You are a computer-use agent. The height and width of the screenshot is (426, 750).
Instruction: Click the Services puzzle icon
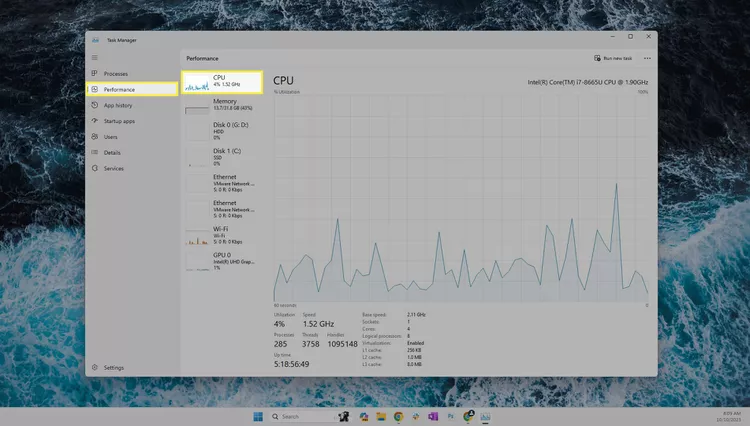95,168
